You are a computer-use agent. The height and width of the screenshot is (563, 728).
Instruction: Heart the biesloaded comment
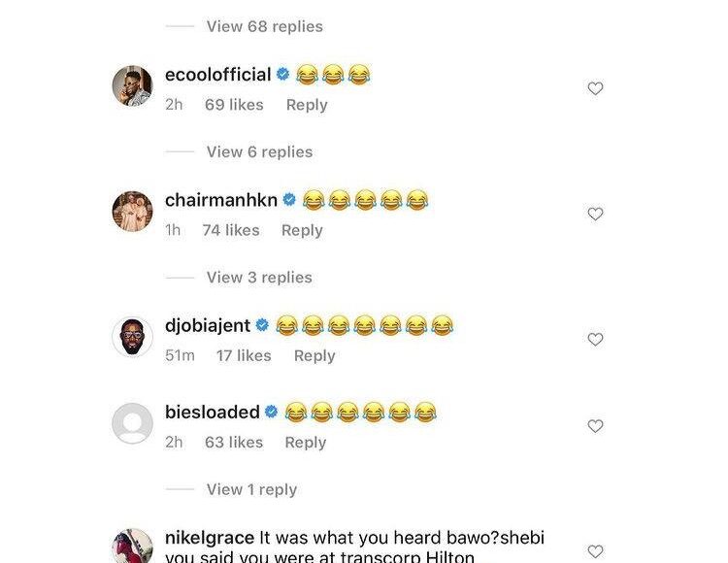point(596,425)
